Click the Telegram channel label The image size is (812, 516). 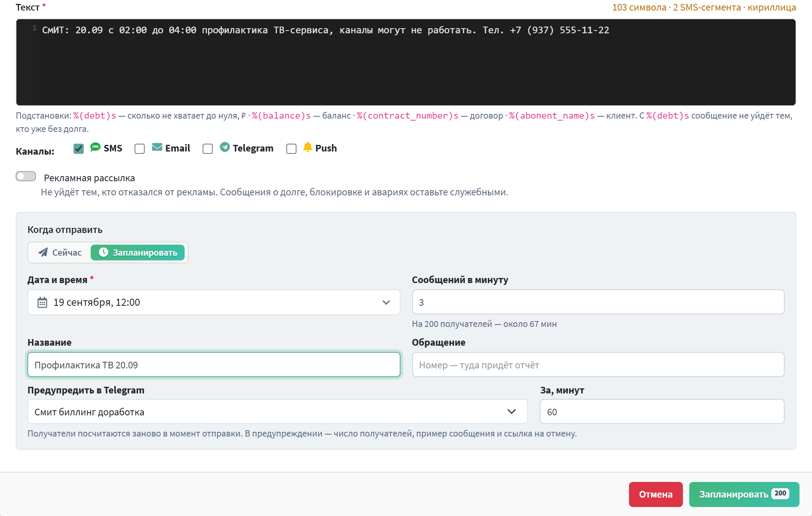coord(253,148)
